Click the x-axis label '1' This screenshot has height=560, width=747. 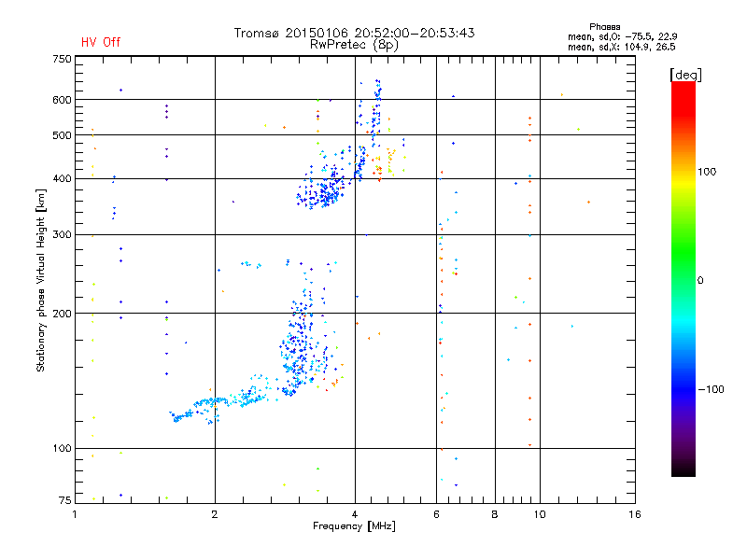[75, 514]
